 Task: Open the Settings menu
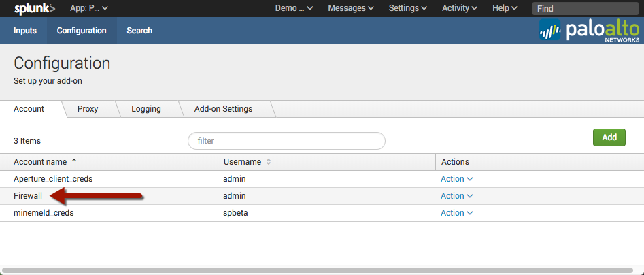pyautogui.click(x=408, y=8)
